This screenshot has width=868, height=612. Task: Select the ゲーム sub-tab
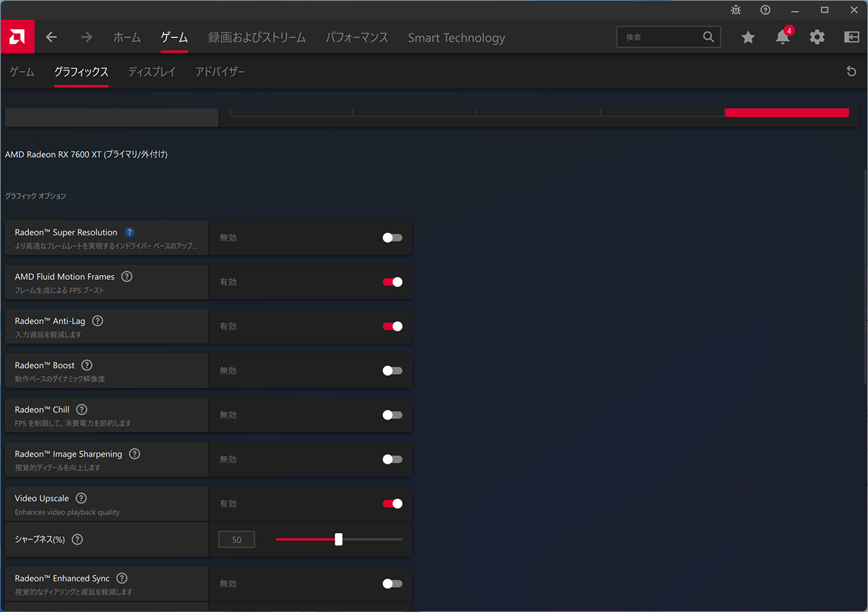22,72
